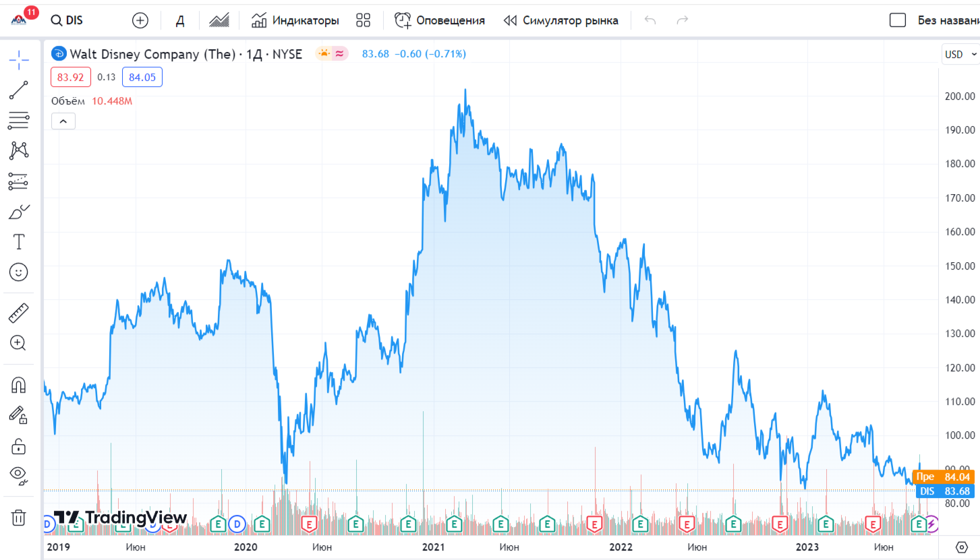Screen dimensions: 980x560
Task: Click the 100.00 price axis label
Action: coord(960,435)
